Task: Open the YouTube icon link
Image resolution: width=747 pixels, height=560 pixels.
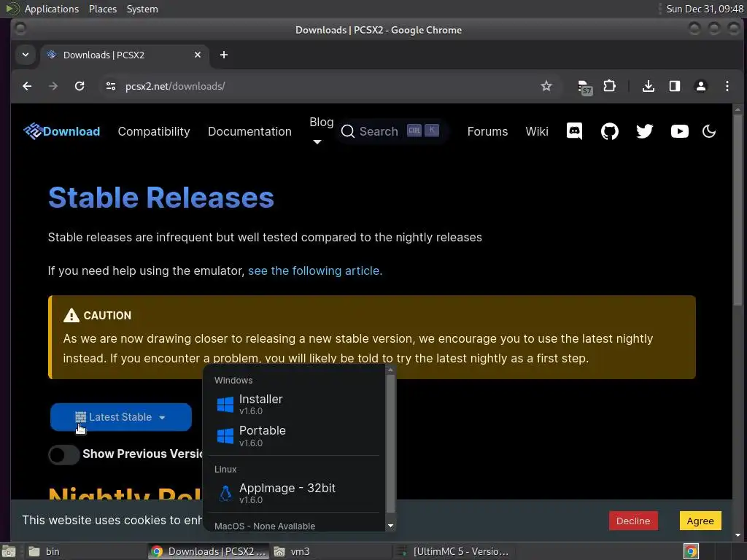Action: pos(679,131)
